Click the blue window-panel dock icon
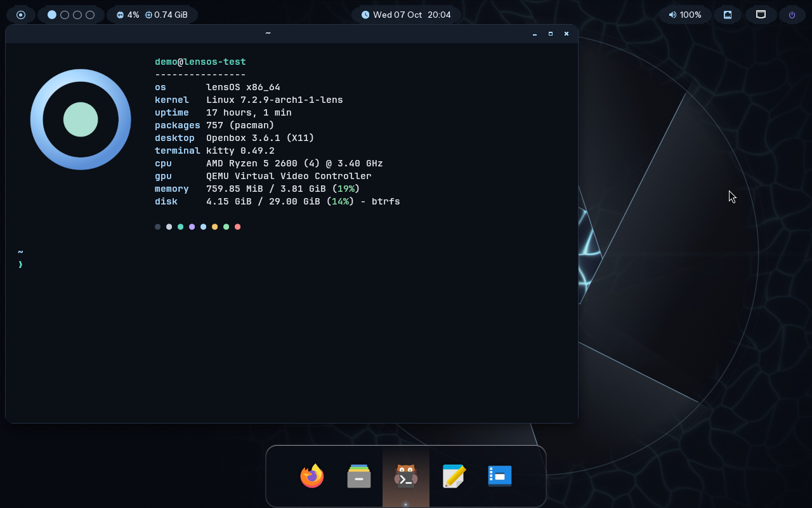812x508 pixels. click(500, 476)
